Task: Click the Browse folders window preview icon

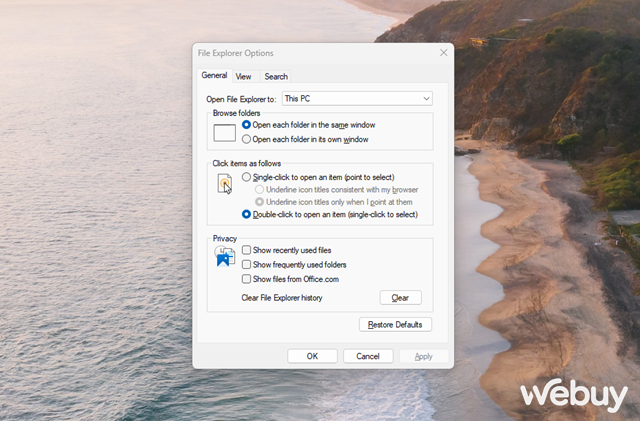Action: point(224,133)
